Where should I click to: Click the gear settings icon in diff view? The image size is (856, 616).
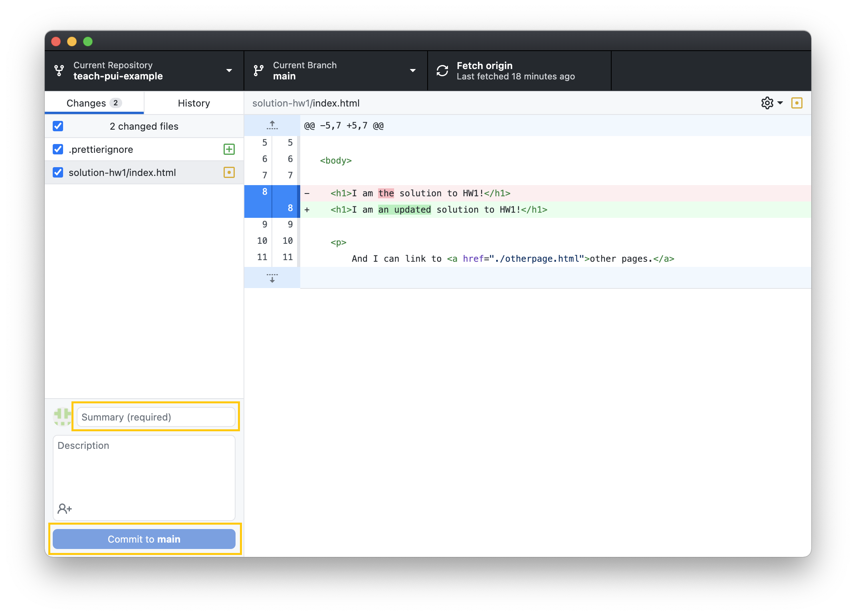point(768,103)
